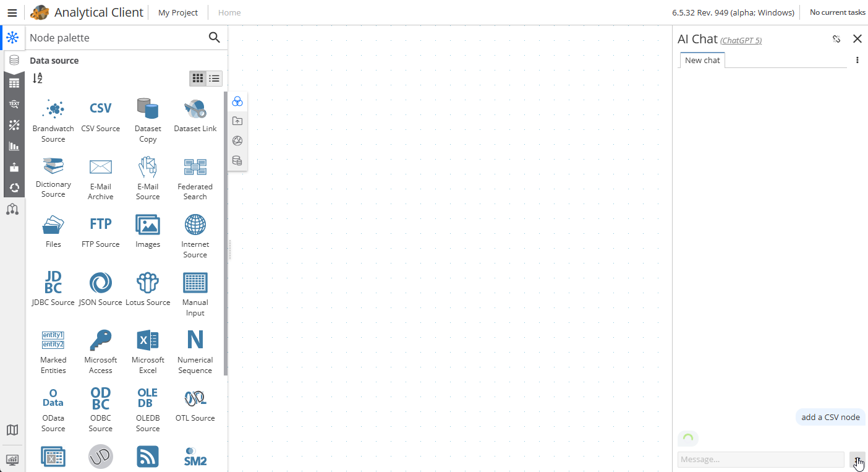The width and height of the screenshot is (868, 472).
Task: Click the snowflake icon above the sidebar
Action: 12,38
